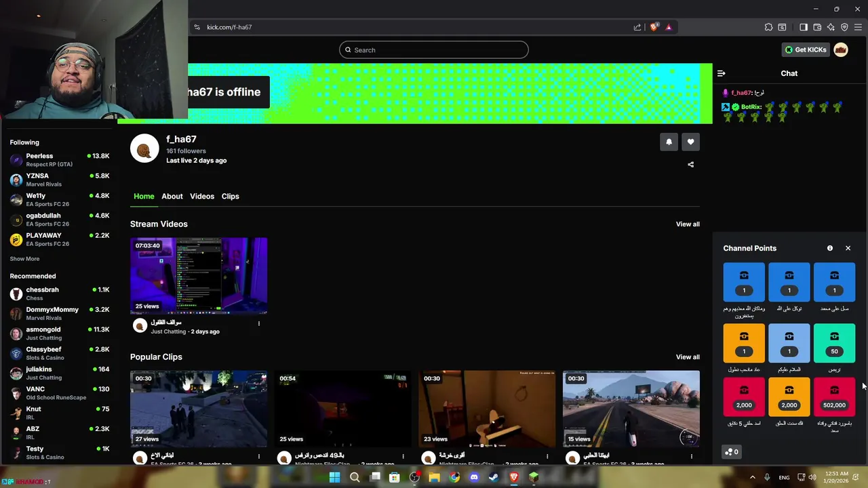Screen dimensions: 868x488
Task: Open three-dot menu on the 27 views clip
Action: 258,456
